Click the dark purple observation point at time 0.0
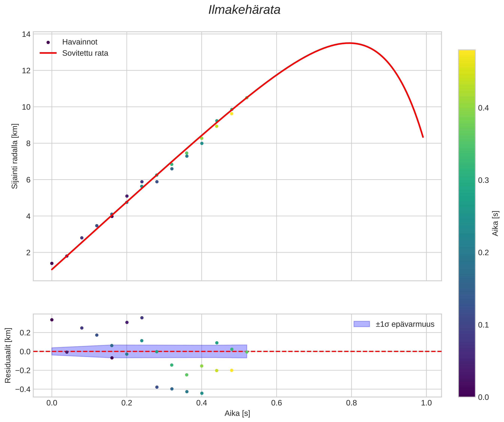 [x=52, y=263]
